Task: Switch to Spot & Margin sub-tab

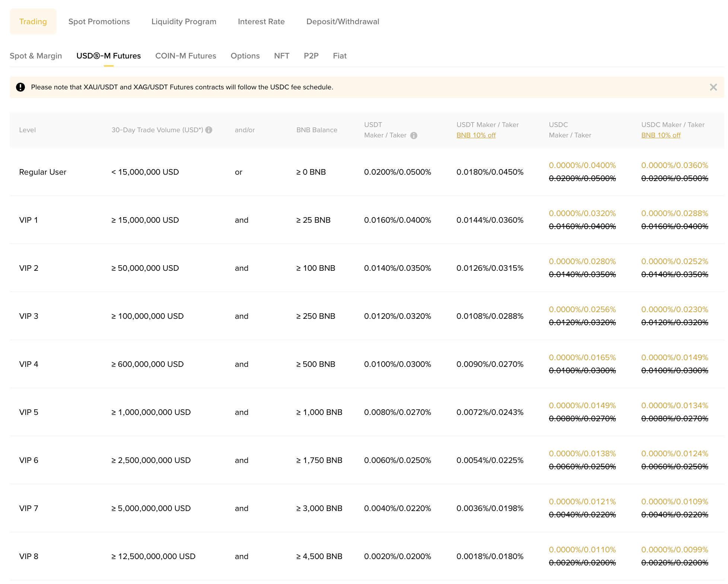Action: [x=36, y=56]
